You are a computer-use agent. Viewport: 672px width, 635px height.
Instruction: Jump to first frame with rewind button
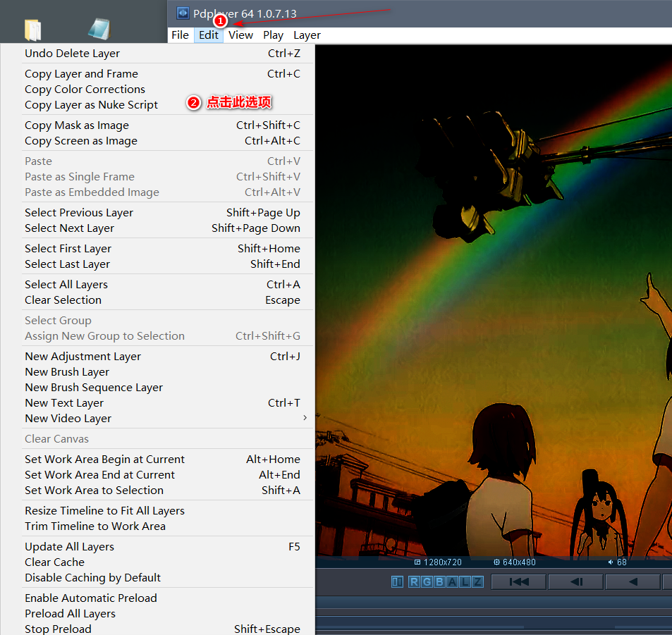click(x=519, y=581)
